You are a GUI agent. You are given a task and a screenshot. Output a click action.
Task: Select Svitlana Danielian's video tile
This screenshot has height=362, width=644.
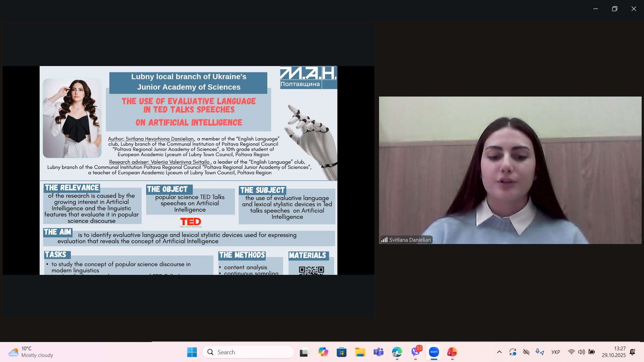point(510,170)
